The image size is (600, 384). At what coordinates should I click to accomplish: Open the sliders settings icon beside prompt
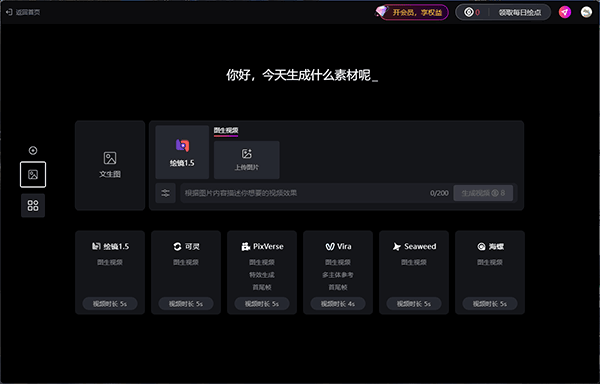(165, 193)
